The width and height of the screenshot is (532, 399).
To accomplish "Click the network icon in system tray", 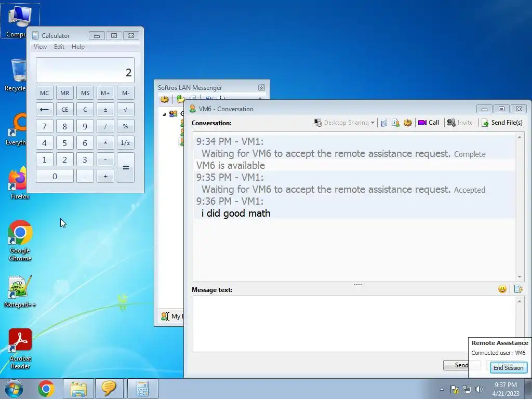I will (467, 389).
